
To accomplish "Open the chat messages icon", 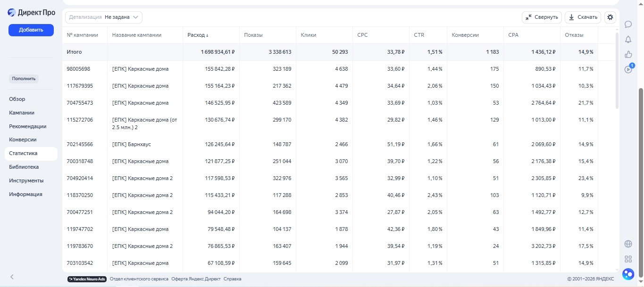I will point(628,25).
